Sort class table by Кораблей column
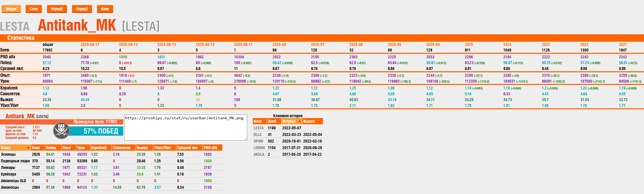This screenshot has height=194, width=644. pos(101,148)
